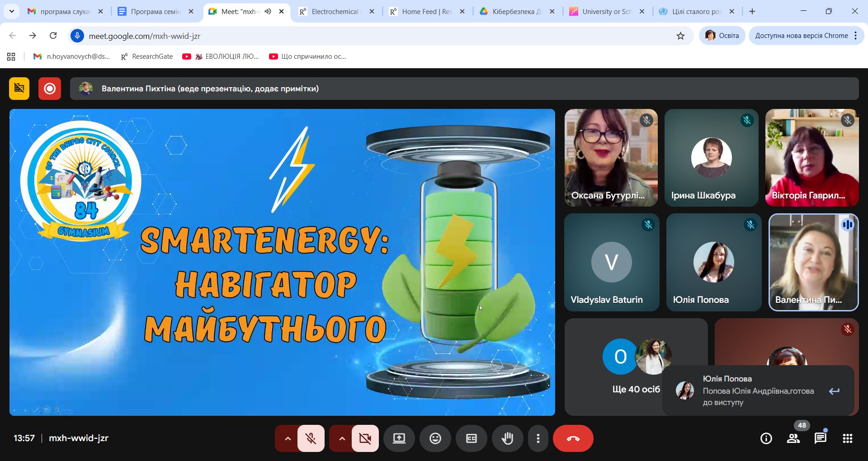
Task: Turn on the camera button
Action: click(x=365, y=438)
